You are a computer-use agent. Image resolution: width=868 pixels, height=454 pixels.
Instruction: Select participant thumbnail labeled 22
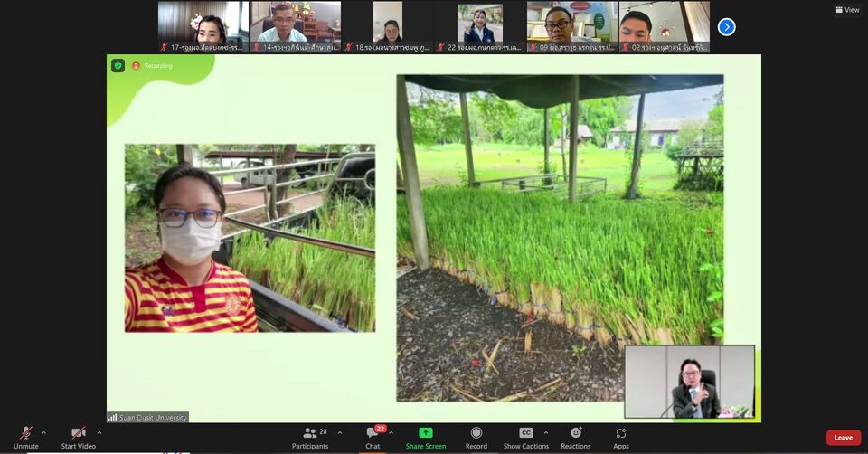click(x=479, y=26)
